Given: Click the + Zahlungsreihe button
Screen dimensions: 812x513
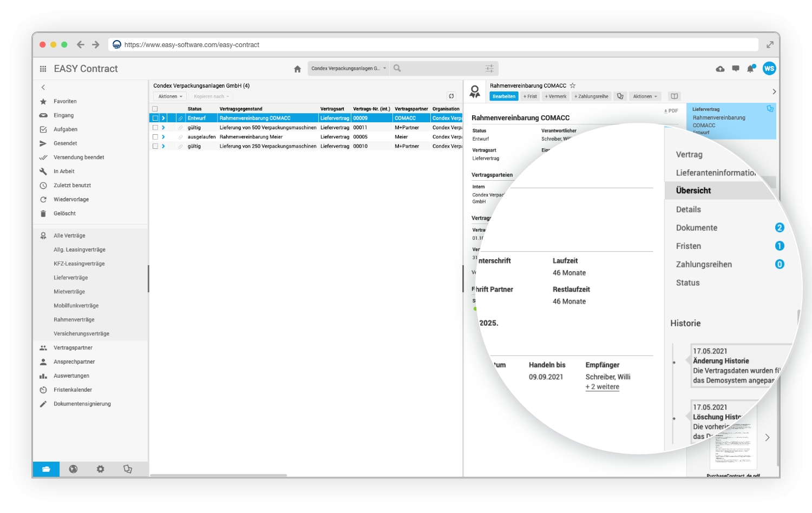Looking at the screenshot, I should pos(591,96).
